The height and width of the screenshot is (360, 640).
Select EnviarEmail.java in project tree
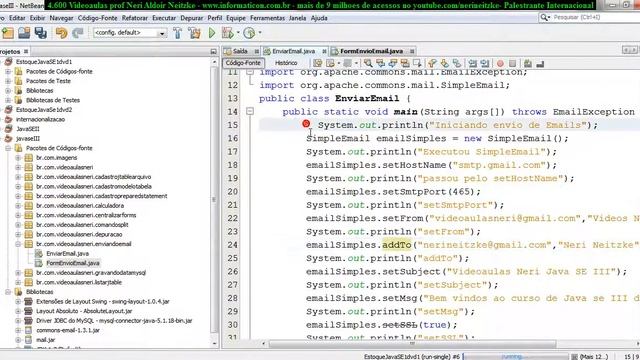click(67, 253)
